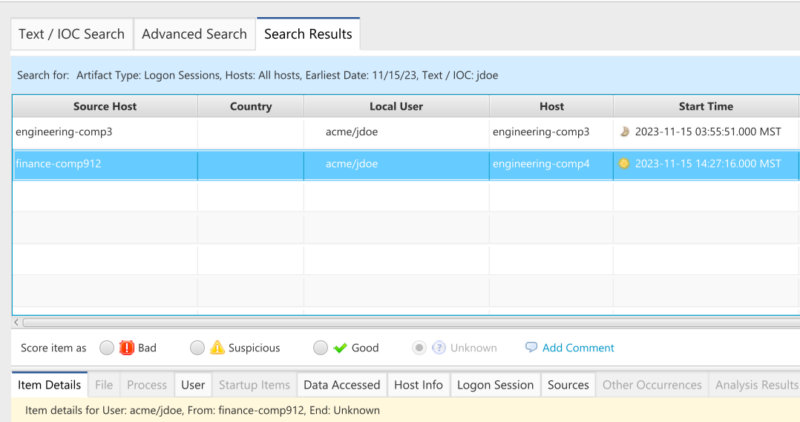Select the Bad radio button
Viewport: 800px width, 422px height.
point(107,347)
